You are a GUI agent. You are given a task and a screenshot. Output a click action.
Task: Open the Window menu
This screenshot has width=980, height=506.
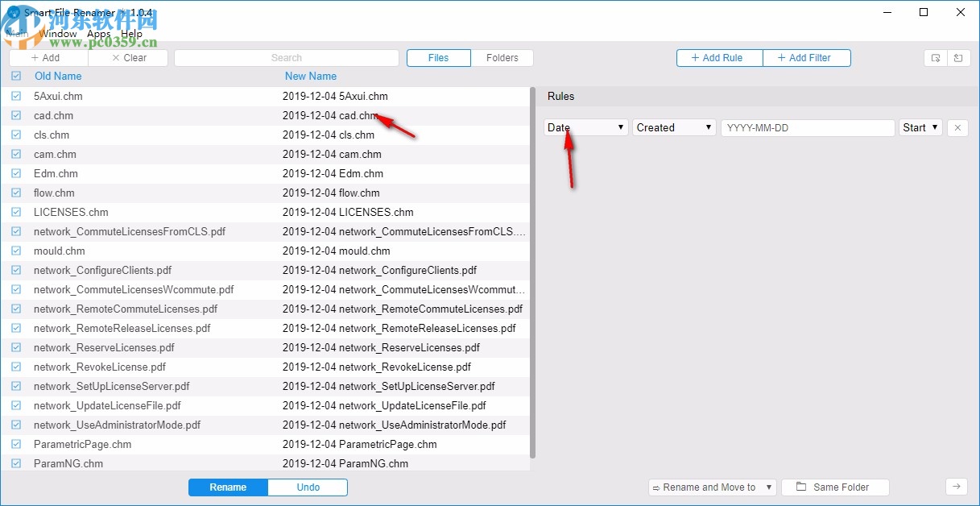coord(59,33)
